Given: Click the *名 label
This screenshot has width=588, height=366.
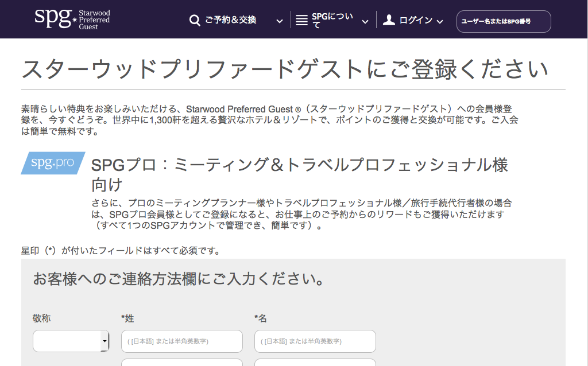Looking at the screenshot, I should (x=261, y=318).
